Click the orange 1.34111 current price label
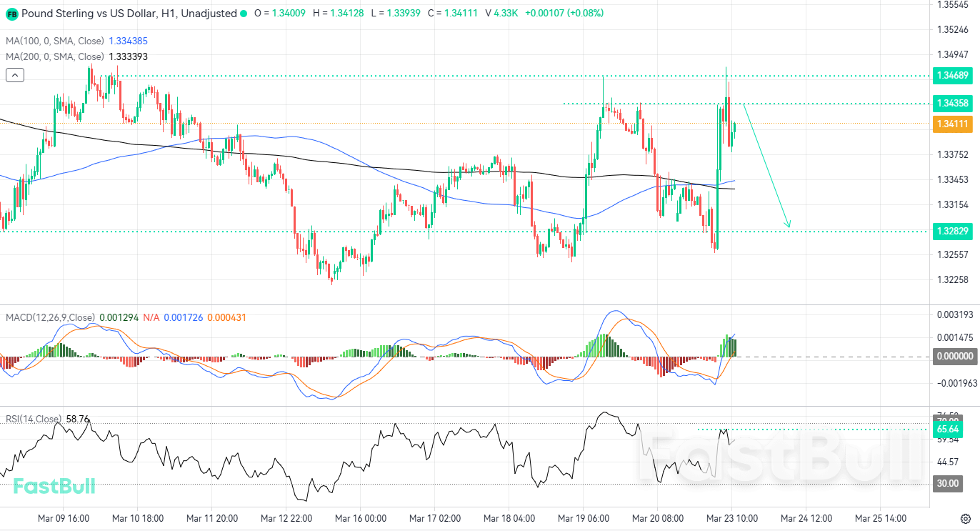The image size is (980, 531). (x=952, y=124)
